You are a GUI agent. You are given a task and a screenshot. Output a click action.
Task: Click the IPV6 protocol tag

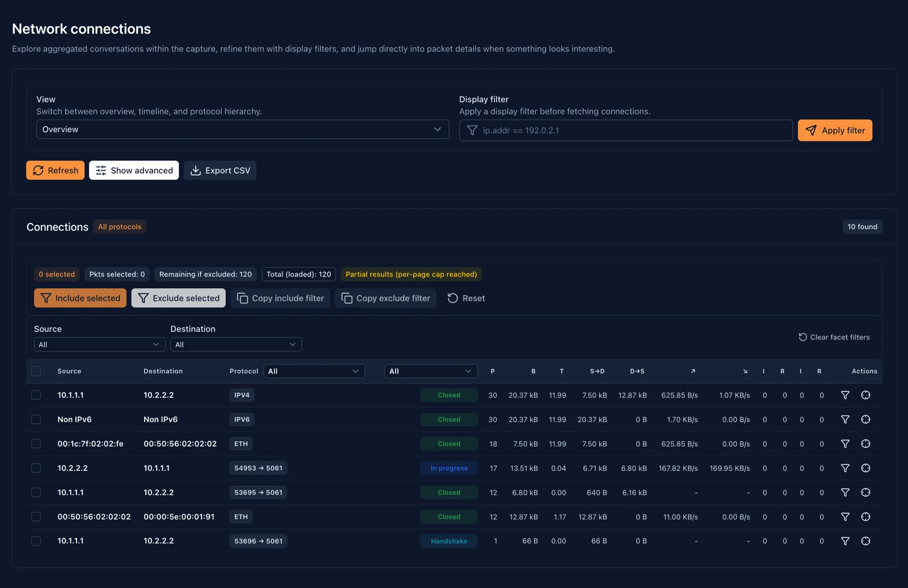click(242, 419)
